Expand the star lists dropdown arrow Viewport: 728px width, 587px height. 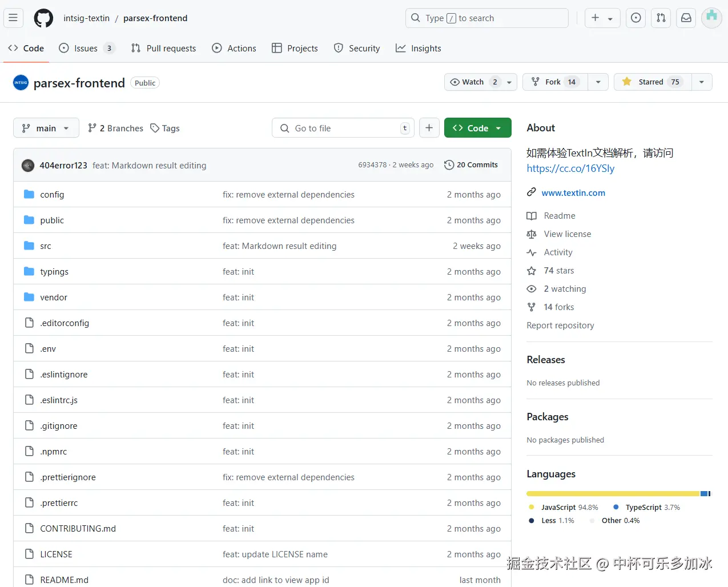(x=702, y=82)
